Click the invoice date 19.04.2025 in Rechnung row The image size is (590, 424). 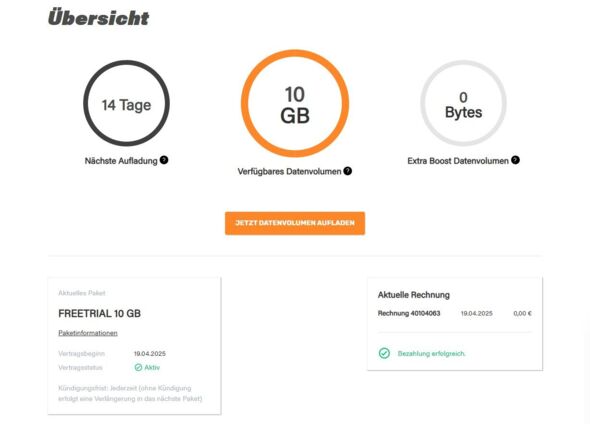pyautogui.click(x=477, y=313)
